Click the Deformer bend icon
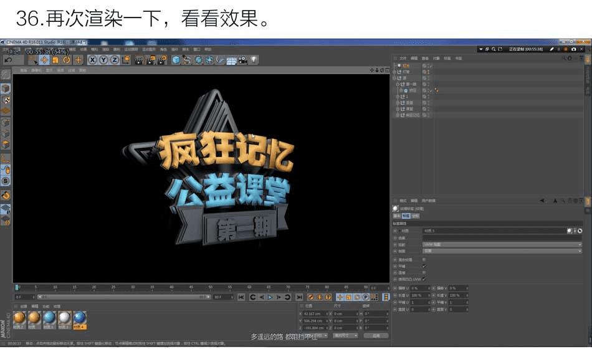This screenshot has width=592, height=364. (220, 60)
